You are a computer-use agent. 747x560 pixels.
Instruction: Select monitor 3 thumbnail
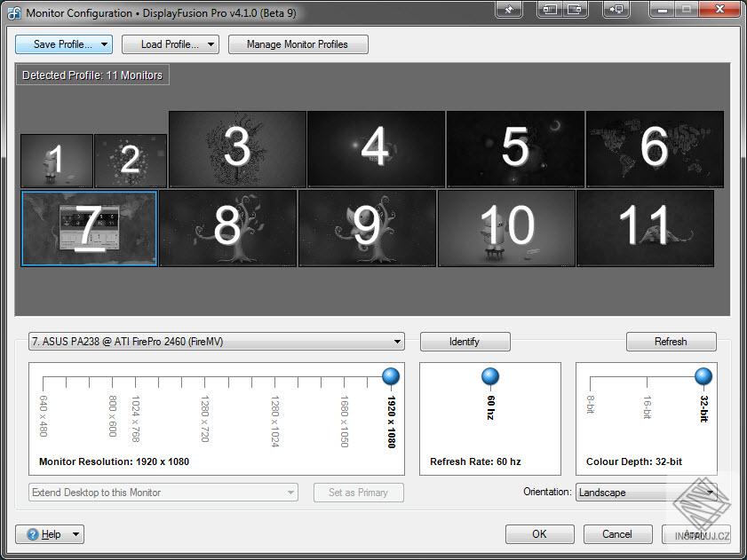tap(235, 149)
